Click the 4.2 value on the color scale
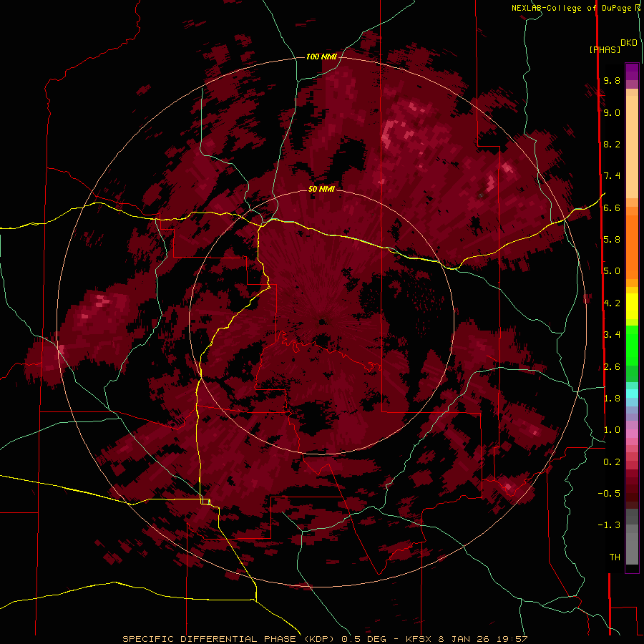 click(612, 303)
